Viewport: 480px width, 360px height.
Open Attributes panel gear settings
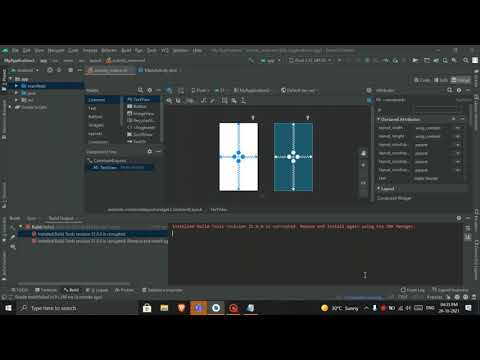point(459,90)
